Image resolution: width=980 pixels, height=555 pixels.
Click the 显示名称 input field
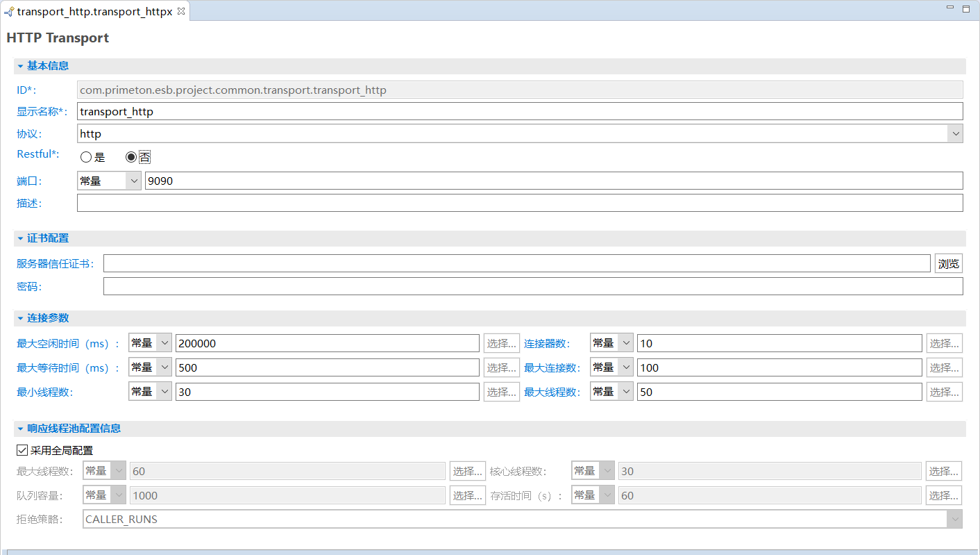tap(519, 111)
